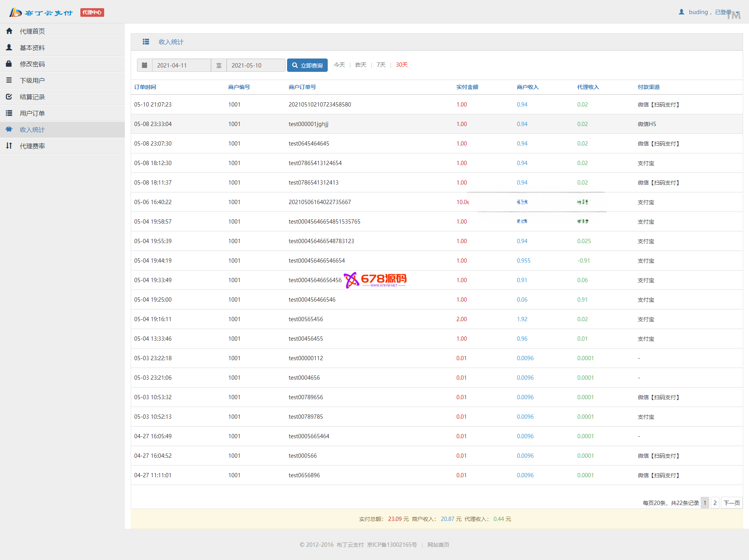Click the check icon for 结算记录
The image size is (749, 560).
pos(9,96)
